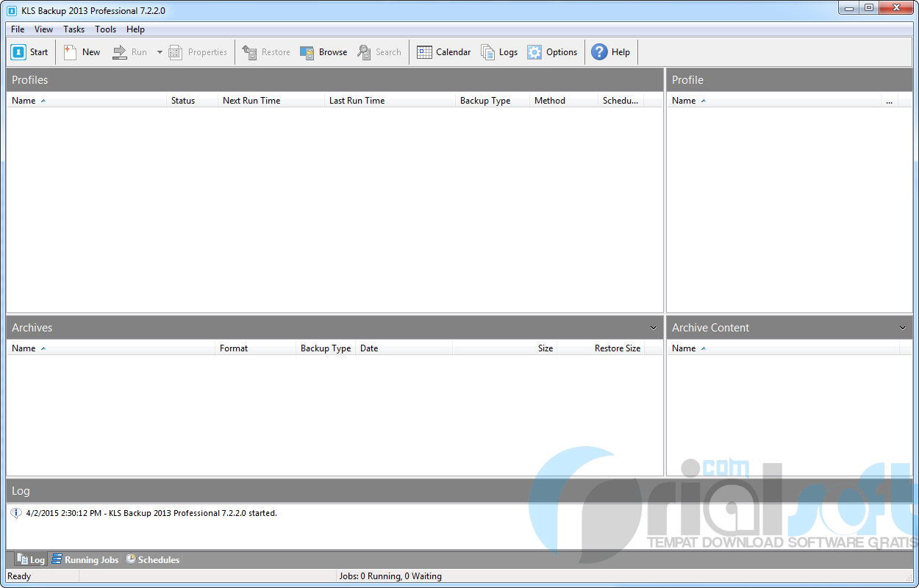Open the Options settings
This screenshot has width=919, height=588.
click(552, 52)
